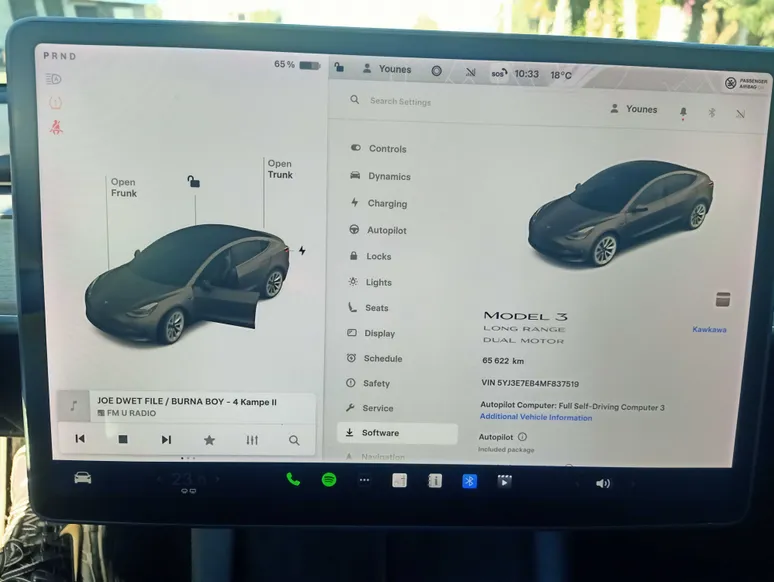Tap the 65 622 km odometer reading
Image resolution: width=774 pixels, height=582 pixels.
click(x=503, y=361)
